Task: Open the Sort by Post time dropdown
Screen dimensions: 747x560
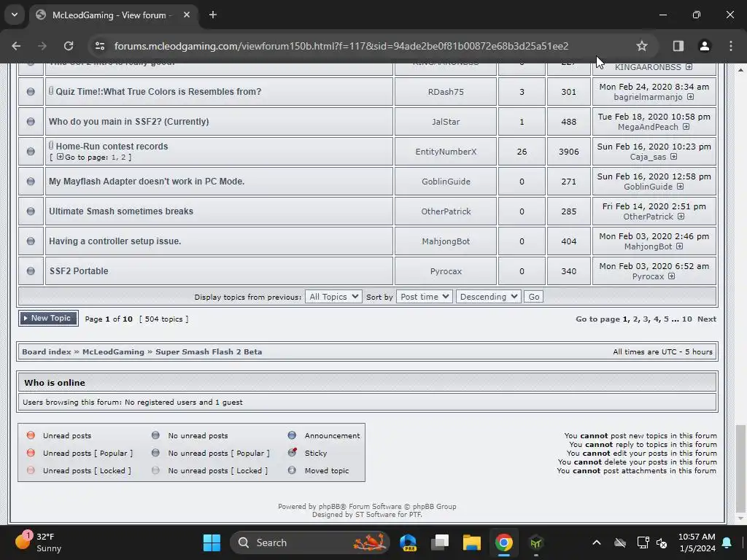Action: click(424, 297)
